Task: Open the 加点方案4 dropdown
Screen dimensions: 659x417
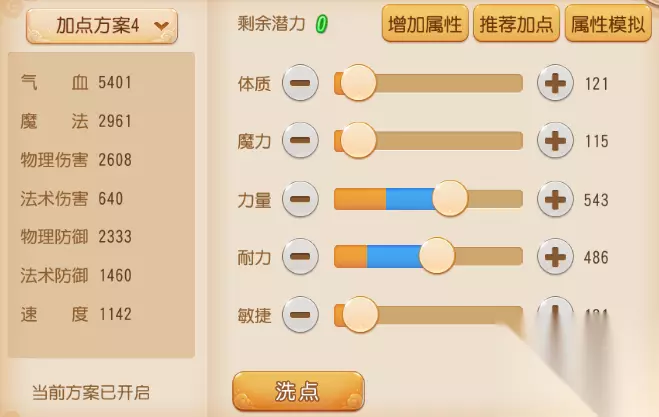Action: pos(101,25)
